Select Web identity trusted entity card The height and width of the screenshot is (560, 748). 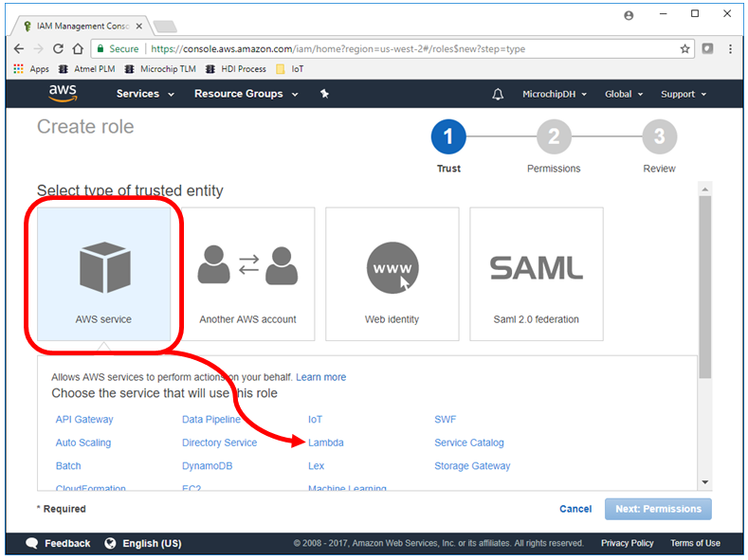coord(392,274)
